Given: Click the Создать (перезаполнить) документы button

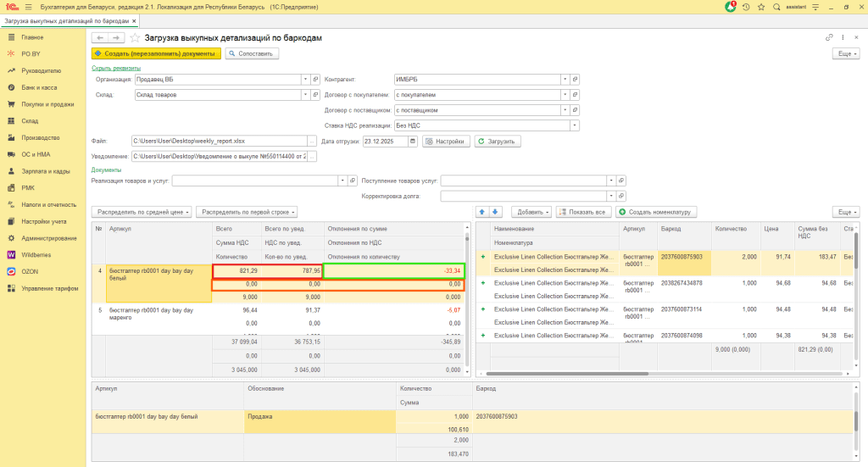Looking at the screenshot, I should coord(156,53).
